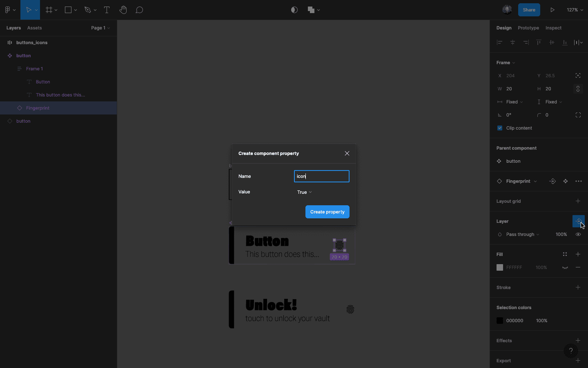Add a stroke

coord(578,287)
